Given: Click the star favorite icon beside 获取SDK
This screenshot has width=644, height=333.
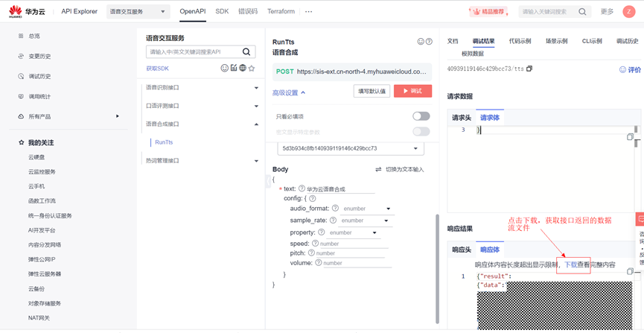Looking at the screenshot, I should 252,69.
